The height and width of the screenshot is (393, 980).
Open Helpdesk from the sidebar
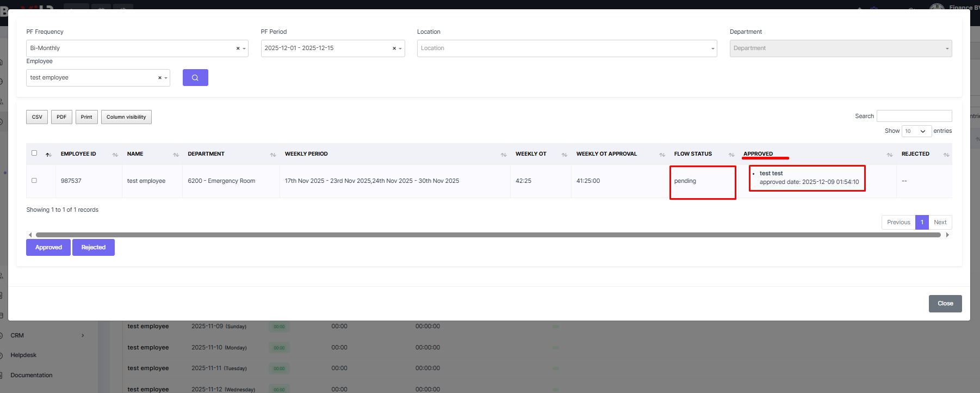coord(23,355)
